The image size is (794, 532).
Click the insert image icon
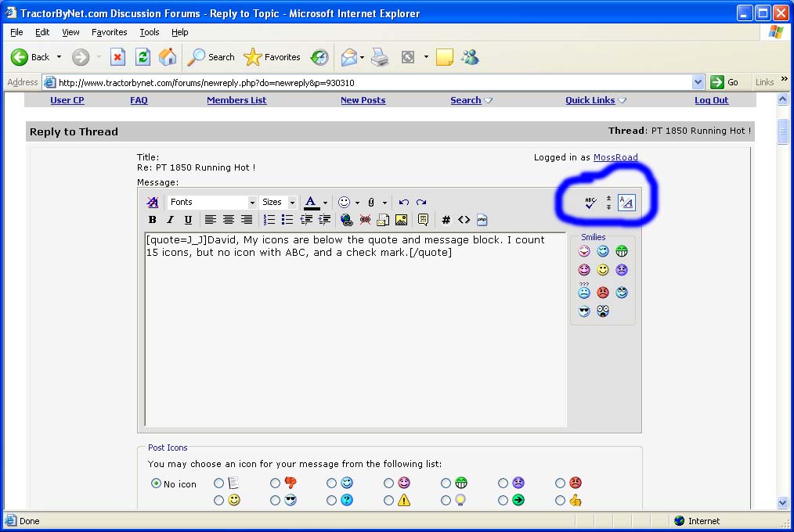pos(402,220)
